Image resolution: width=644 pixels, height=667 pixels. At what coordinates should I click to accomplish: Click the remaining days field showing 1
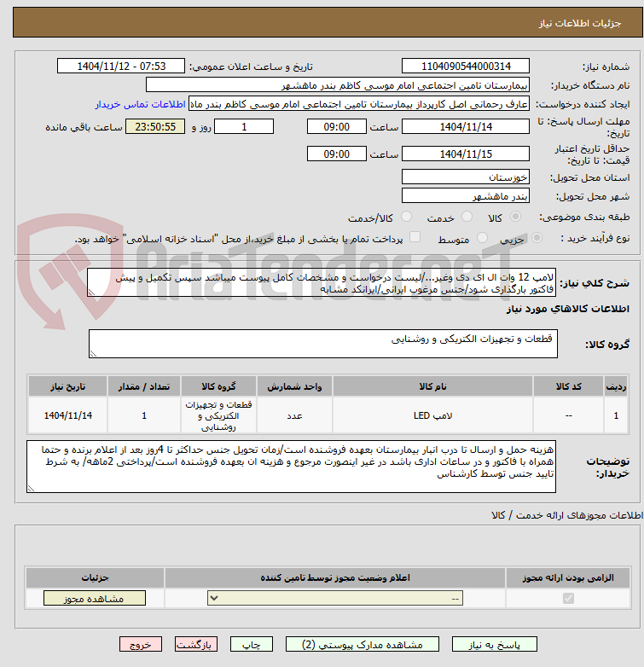pos(244,127)
